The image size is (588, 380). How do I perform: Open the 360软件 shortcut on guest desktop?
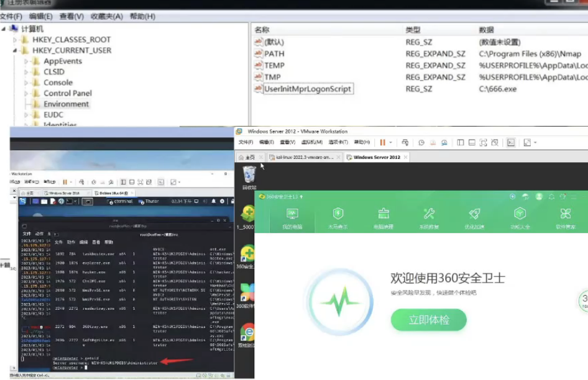[246, 296]
